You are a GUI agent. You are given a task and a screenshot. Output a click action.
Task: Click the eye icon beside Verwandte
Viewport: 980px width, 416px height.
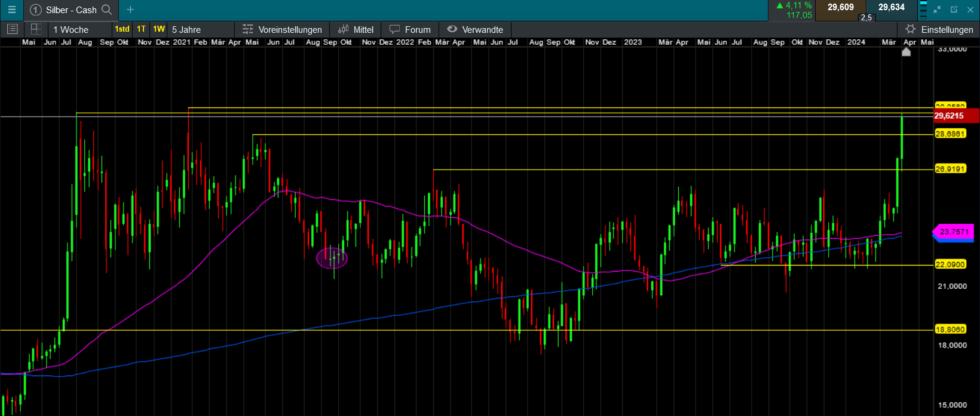452,29
